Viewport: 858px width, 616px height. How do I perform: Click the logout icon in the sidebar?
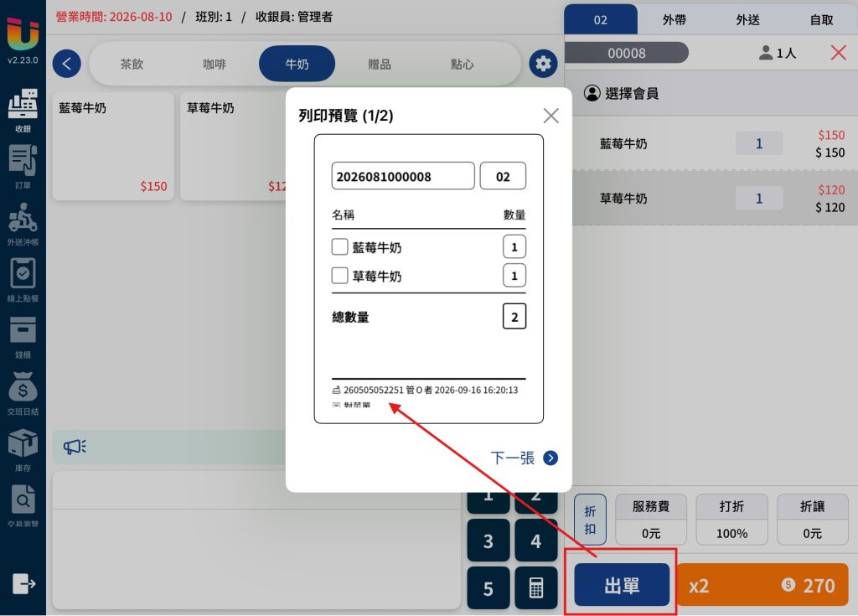click(x=23, y=583)
